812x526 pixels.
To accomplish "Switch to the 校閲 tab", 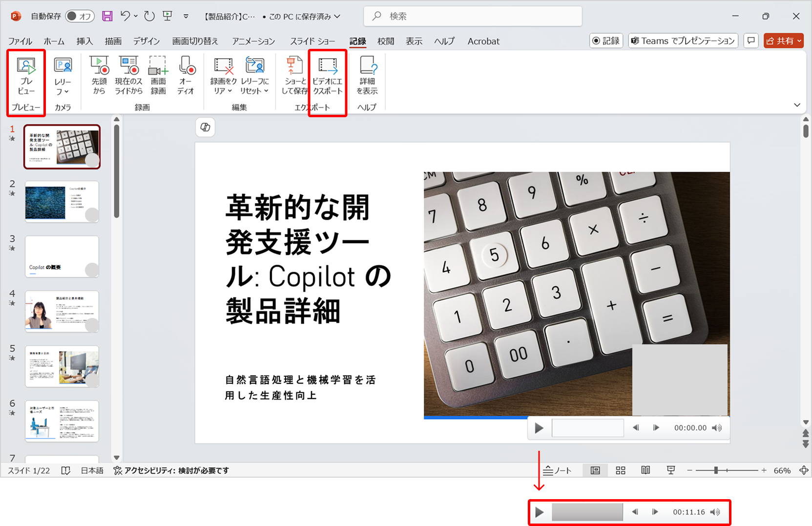I will click(386, 41).
